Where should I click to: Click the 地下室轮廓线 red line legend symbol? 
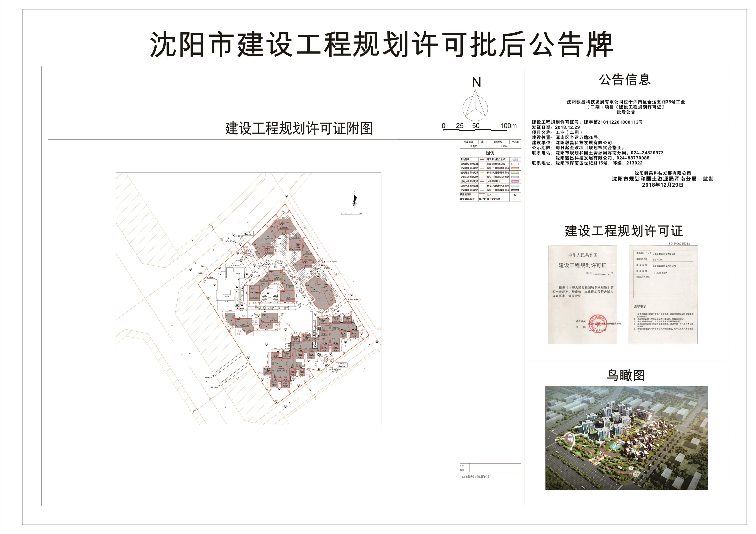point(515,199)
